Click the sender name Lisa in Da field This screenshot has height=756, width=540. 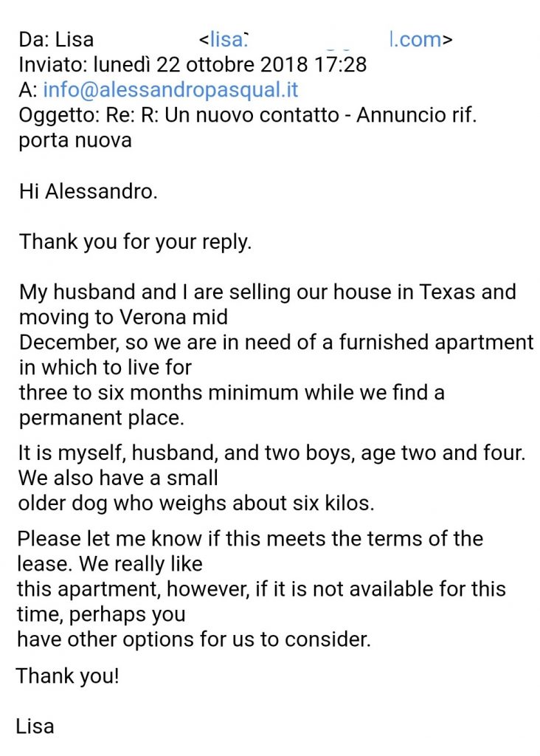tap(75, 39)
